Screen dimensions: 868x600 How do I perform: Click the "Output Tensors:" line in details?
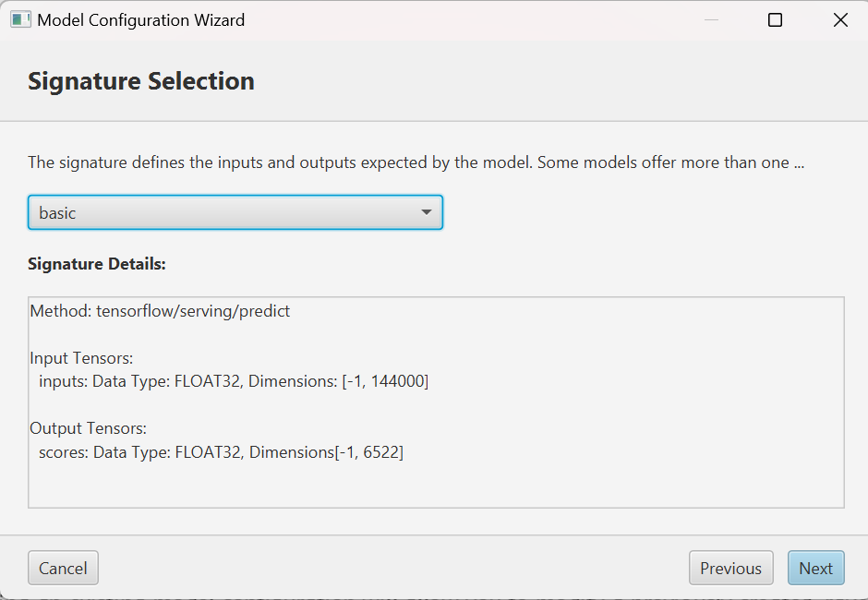[88, 428]
